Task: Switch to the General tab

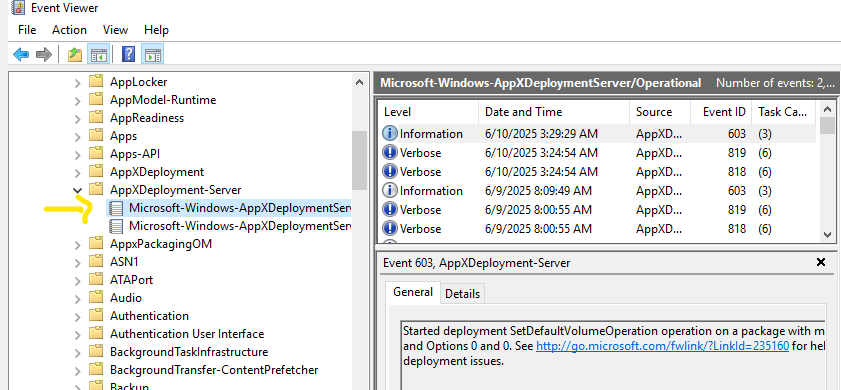Action: pyautogui.click(x=412, y=292)
